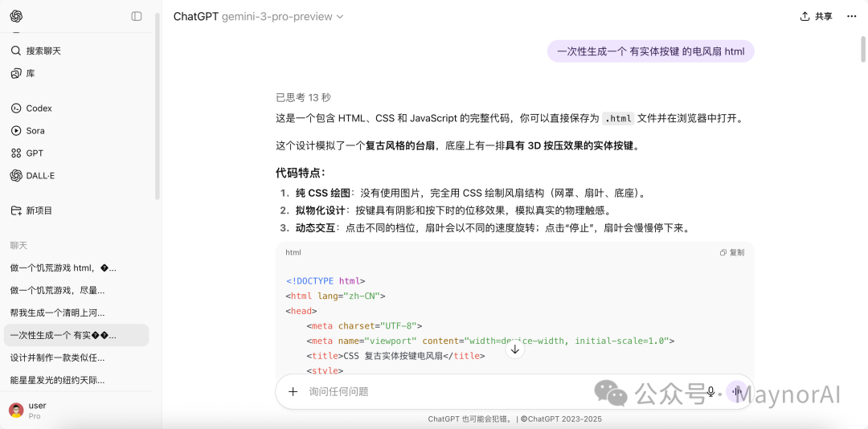Click the ChatGPT 也可能会犯错 footer notice
This screenshot has width=868, height=429.
(515, 419)
